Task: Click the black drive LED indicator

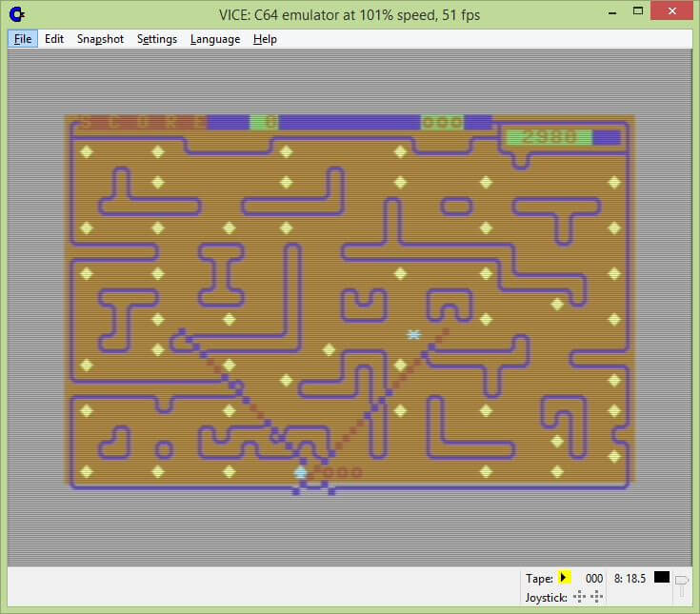Action: [x=662, y=577]
